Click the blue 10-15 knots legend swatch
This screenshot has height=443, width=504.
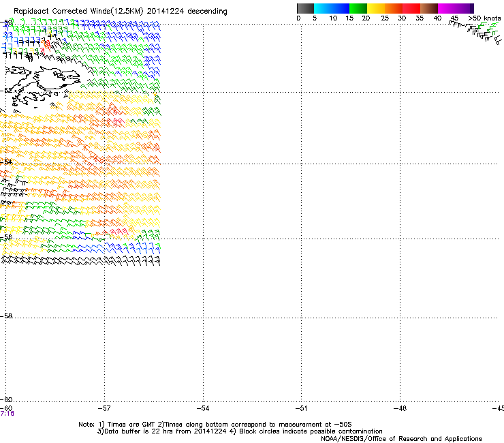[x=341, y=8]
